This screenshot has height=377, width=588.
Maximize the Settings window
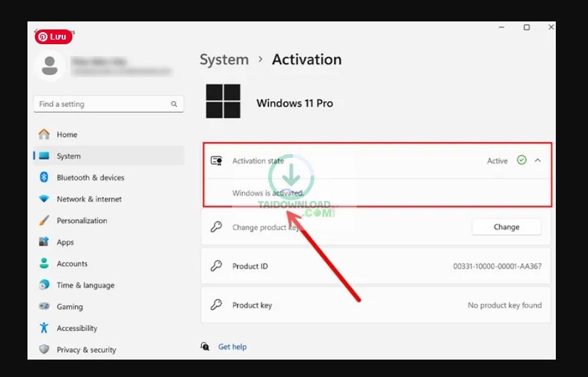tap(527, 27)
